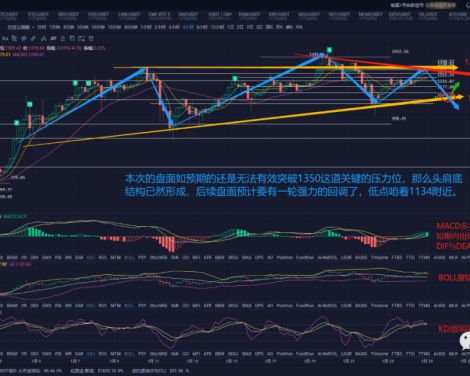Click the copy/duplicate icon in drawing toolbar
This screenshot has height=376, width=470.
[72, 38]
